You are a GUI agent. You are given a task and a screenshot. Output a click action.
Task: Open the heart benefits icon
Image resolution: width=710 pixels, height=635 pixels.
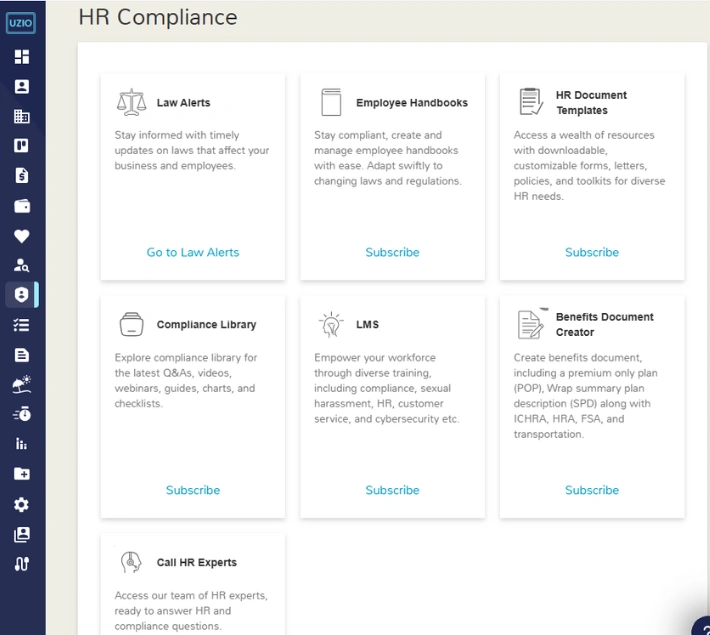(x=21, y=236)
